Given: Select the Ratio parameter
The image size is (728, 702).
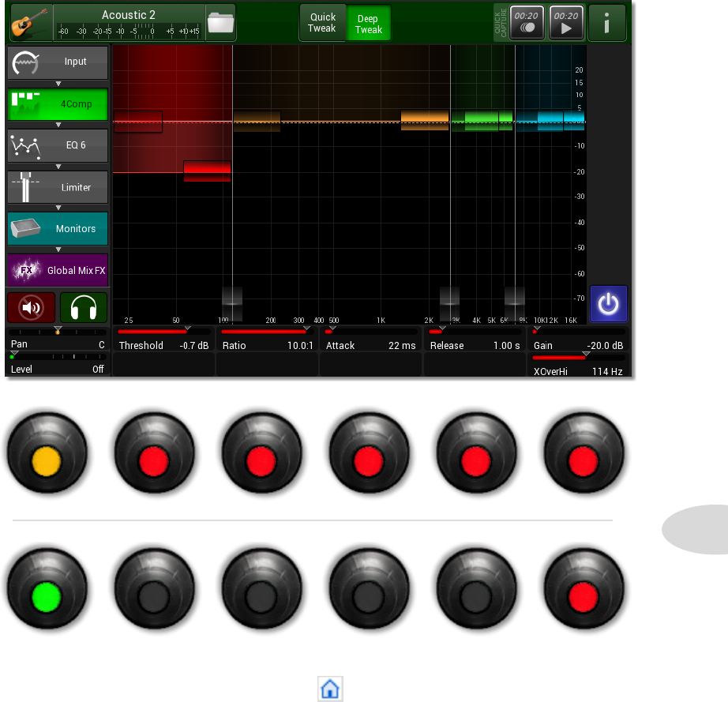Looking at the screenshot, I should [268, 339].
